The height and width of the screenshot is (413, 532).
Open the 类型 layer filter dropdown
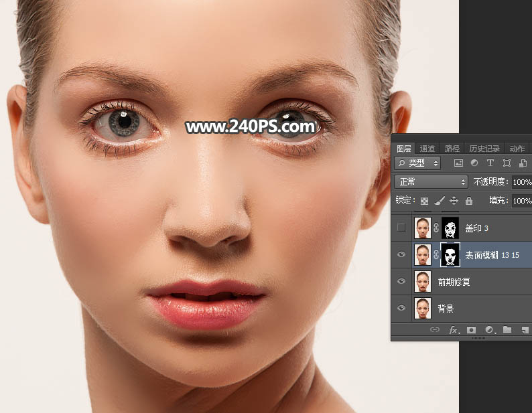pos(417,163)
